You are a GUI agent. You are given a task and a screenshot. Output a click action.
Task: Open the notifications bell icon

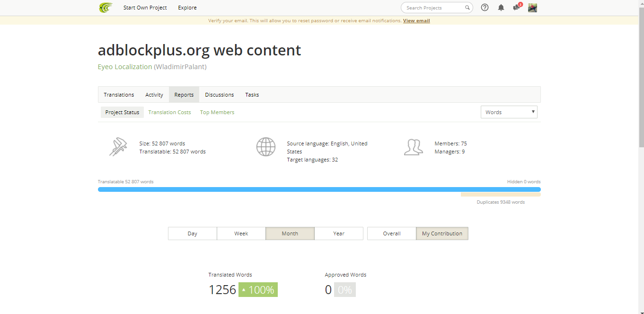click(x=501, y=8)
